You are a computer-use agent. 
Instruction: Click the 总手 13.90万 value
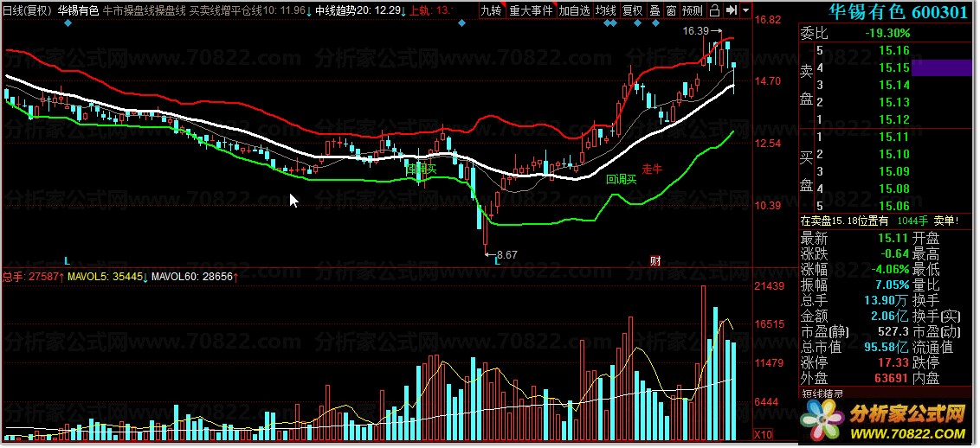click(x=887, y=301)
